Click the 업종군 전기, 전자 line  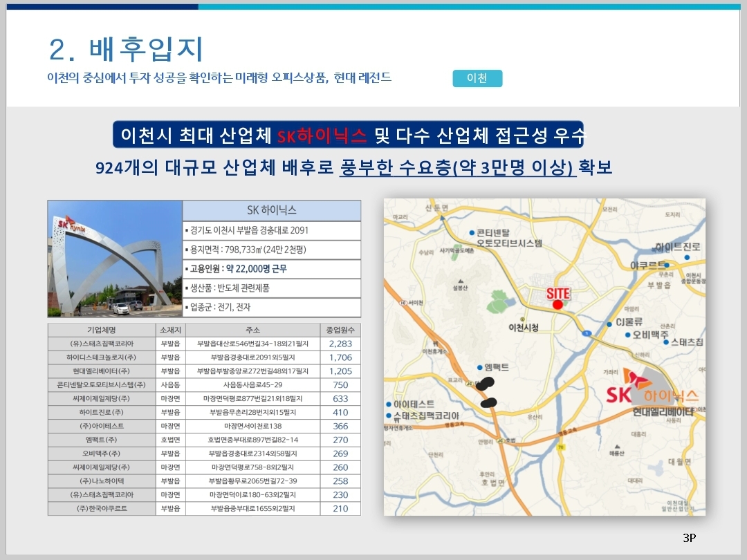pos(272,307)
